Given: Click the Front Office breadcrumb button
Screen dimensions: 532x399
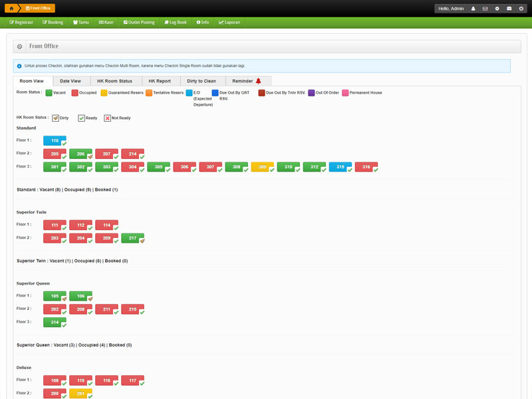Looking at the screenshot, I should point(39,8).
